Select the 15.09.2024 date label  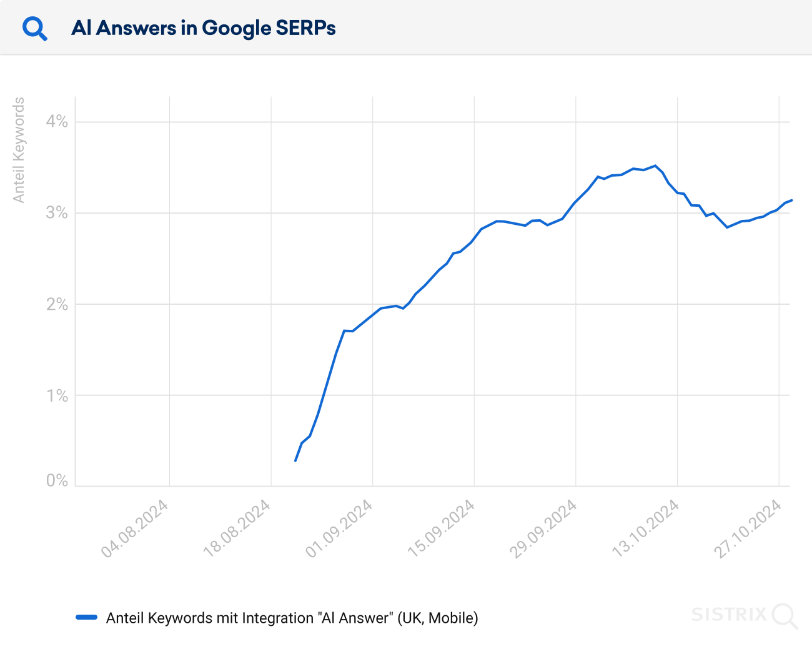(442, 528)
